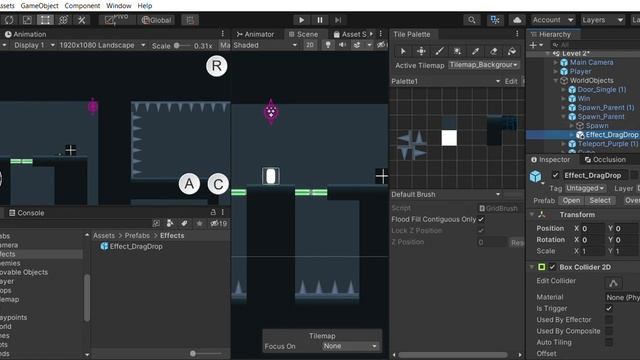Pick the Tile Palette Select tool
This screenshot has height=360, width=640.
(x=403, y=51)
